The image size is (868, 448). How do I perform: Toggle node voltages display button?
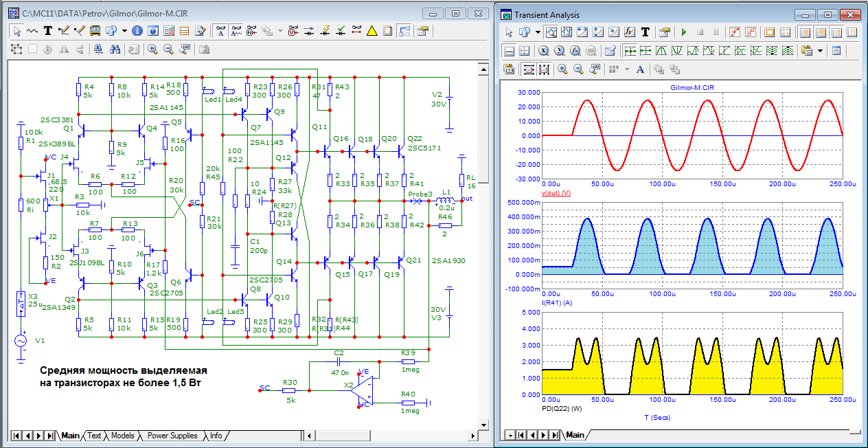tap(293, 31)
